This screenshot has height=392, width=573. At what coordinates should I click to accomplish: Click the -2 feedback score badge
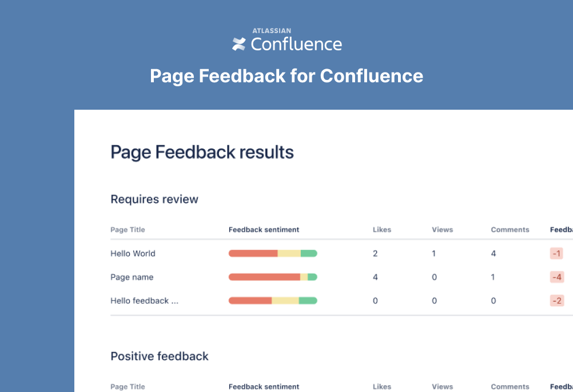tap(557, 301)
